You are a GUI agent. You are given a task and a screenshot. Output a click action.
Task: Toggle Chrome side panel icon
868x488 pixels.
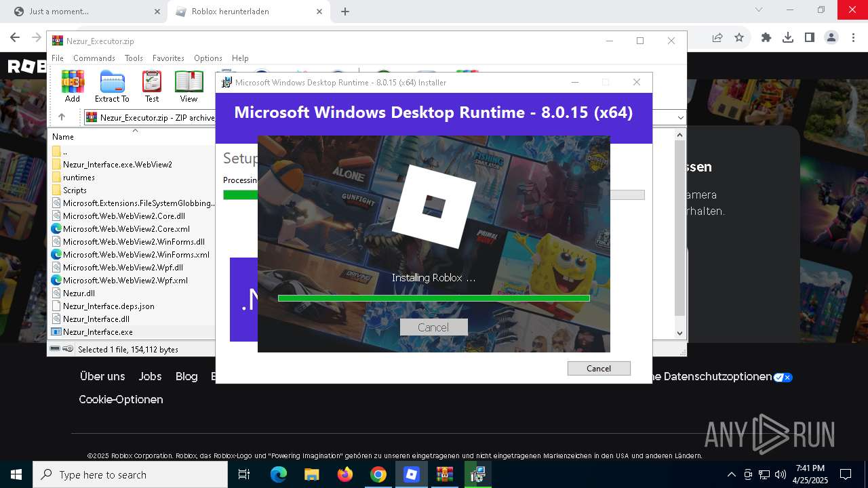click(x=810, y=38)
